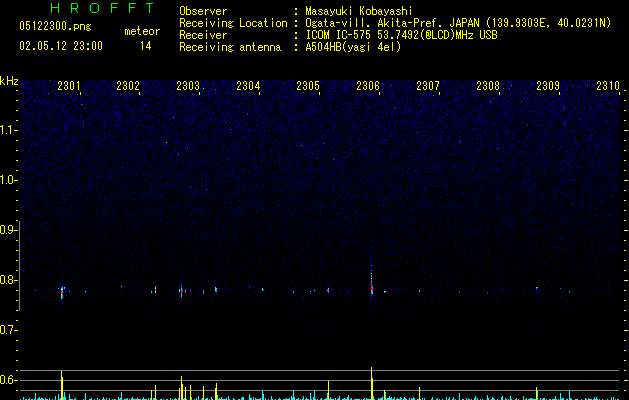This screenshot has height=400, width=629.
Task: Click the 1.0 kHz frequency axis label
Action: (8, 180)
